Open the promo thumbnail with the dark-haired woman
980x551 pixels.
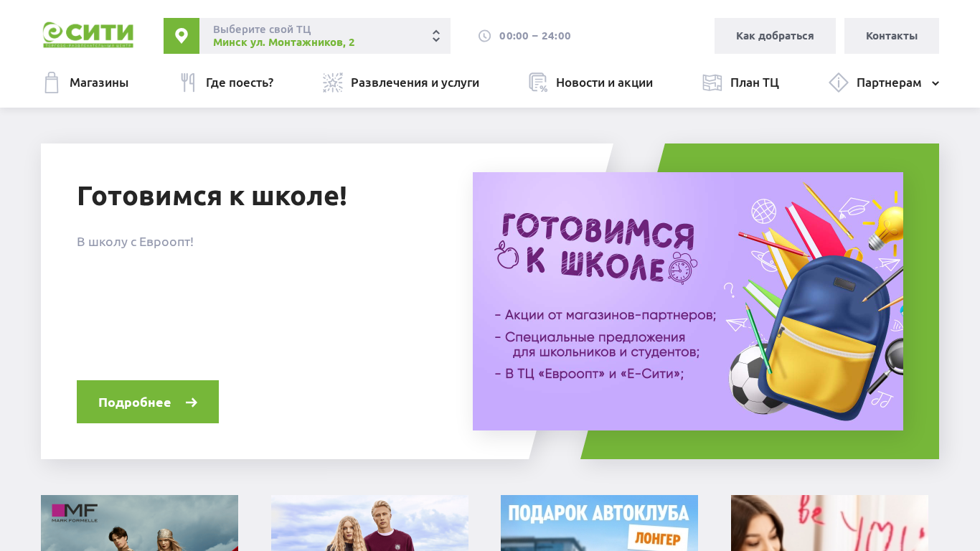[x=829, y=523]
